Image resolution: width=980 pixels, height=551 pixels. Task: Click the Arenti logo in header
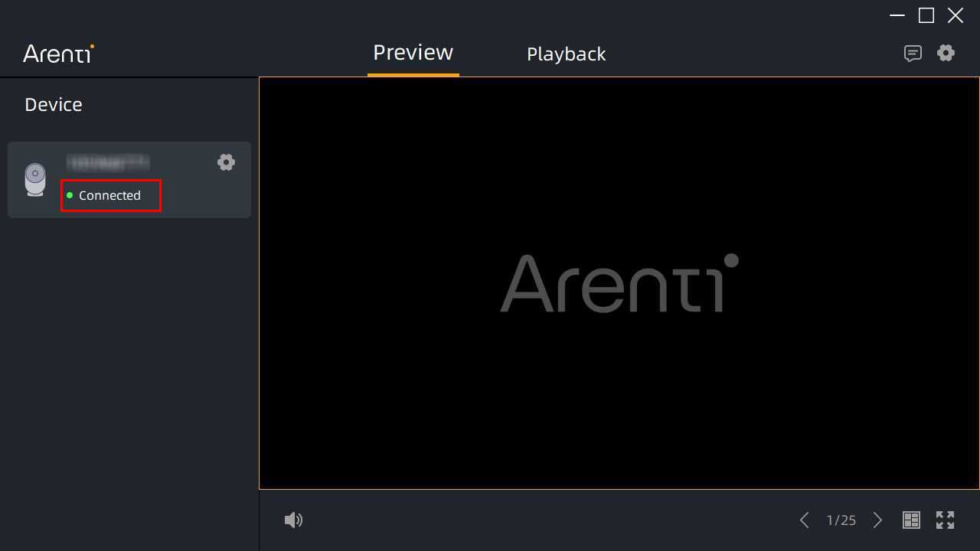point(59,54)
